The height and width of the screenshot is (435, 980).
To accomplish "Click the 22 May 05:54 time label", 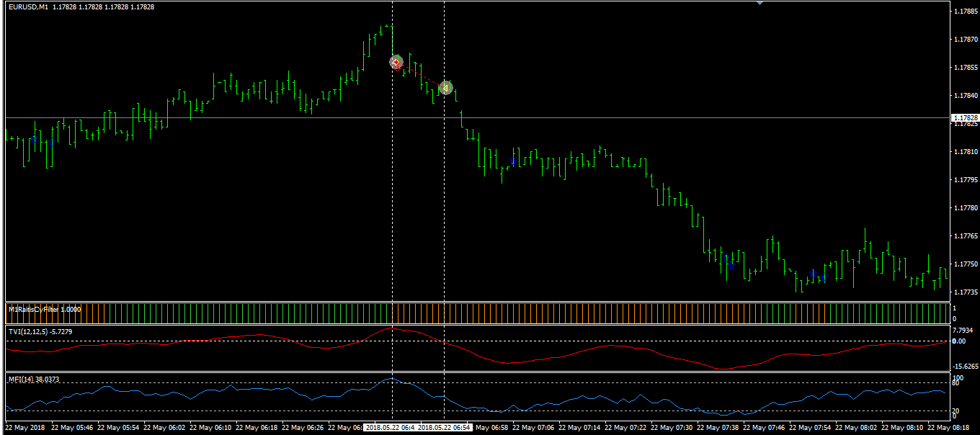I will click(x=117, y=428).
